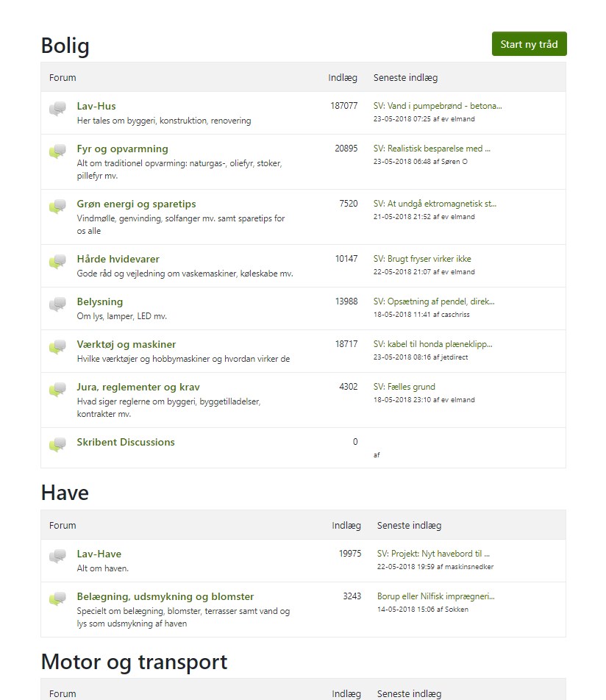Image resolution: width=606 pixels, height=700 pixels.
Task: Click the Værktøj og maskiner bubble icon
Action: (x=57, y=347)
